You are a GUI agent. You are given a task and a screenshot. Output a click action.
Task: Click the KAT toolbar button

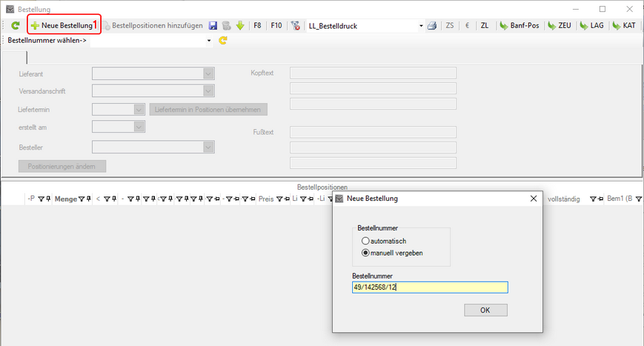click(x=623, y=25)
